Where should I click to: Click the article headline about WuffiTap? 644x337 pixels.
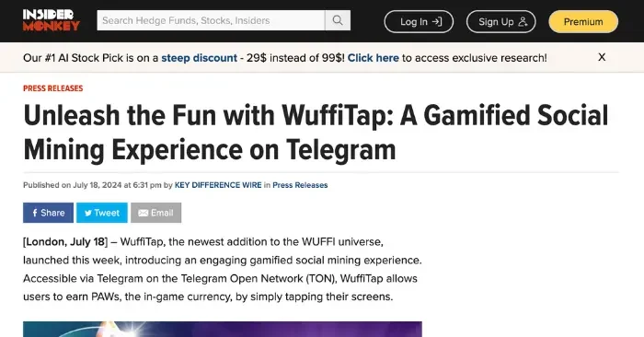tap(316, 133)
